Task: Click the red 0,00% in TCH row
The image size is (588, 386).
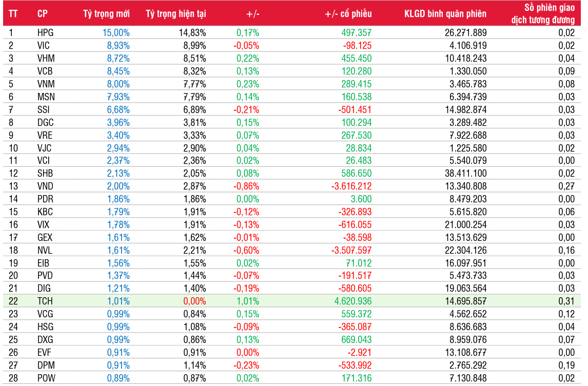Action: 194,301
